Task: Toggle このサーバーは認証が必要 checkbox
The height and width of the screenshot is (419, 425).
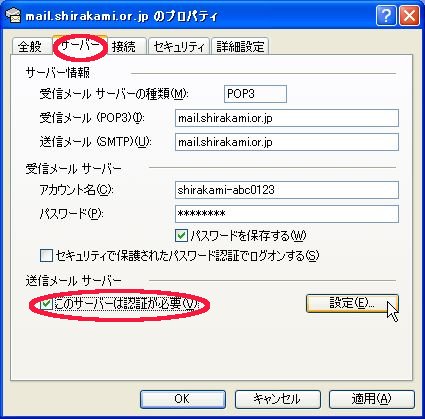Action: pos(46,304)
